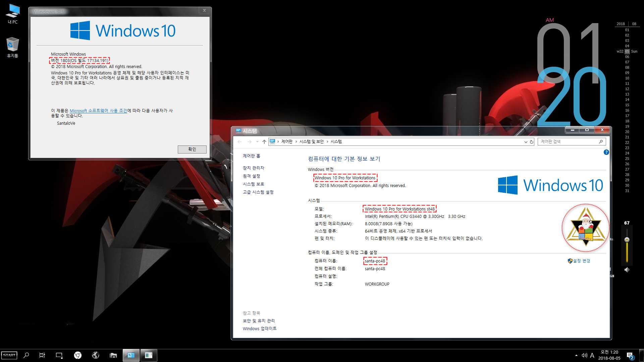644x362 pixels.
Task: Select the build text 버전 1803 line
Action: 79,61
